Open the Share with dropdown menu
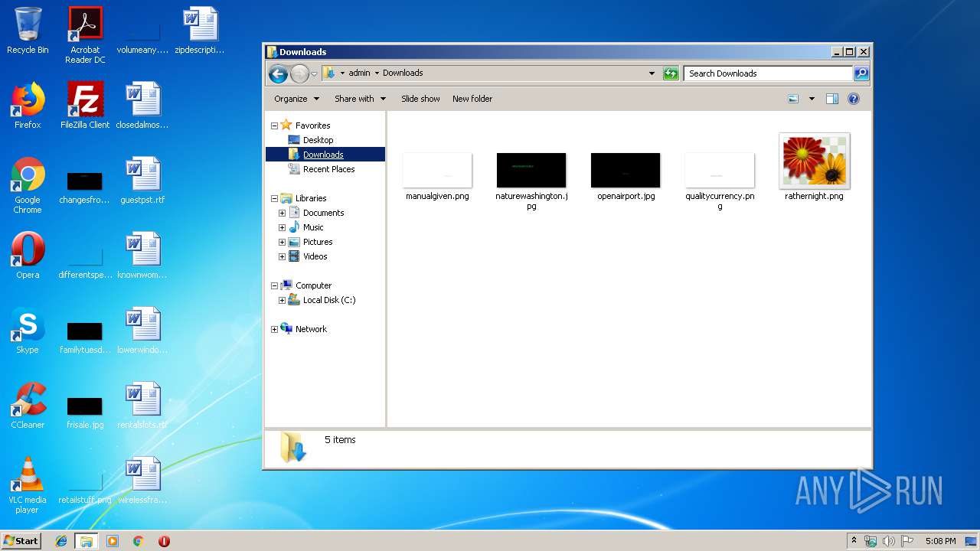This screenshot has width=980, height=551. pos(360,99)
